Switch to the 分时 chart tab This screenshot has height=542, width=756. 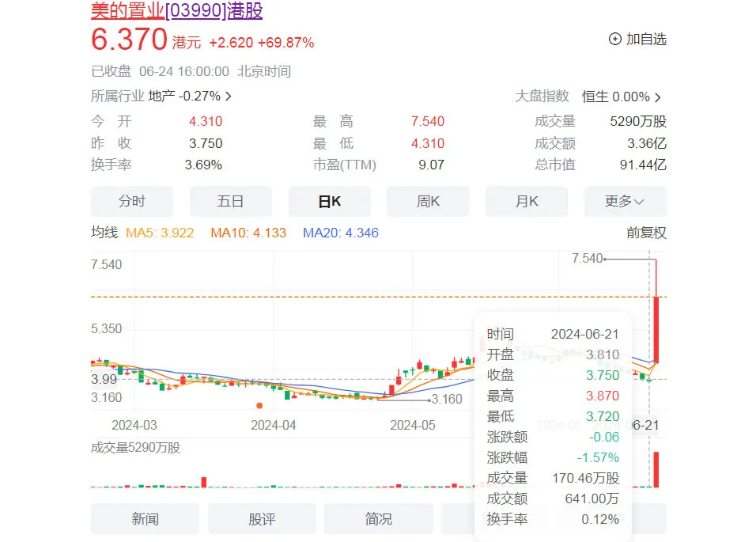pyautogui.click(x=131, y=201)
